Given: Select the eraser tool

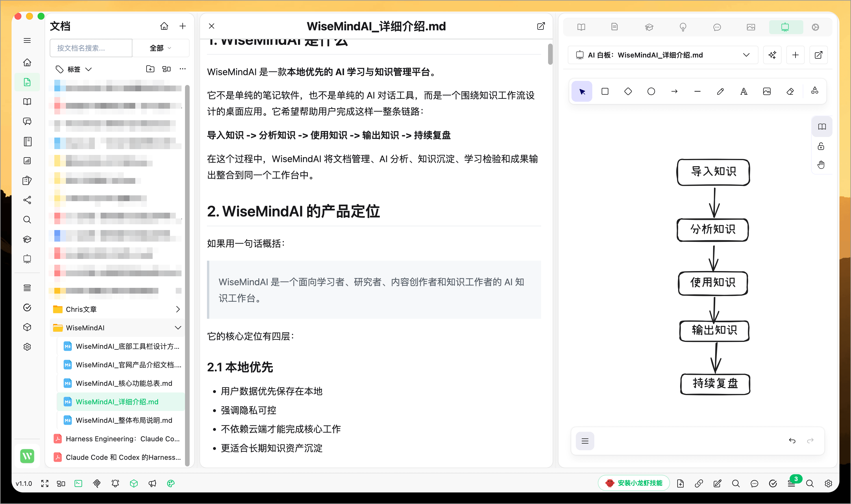Looking at the screenshot, I should [790, 91].
